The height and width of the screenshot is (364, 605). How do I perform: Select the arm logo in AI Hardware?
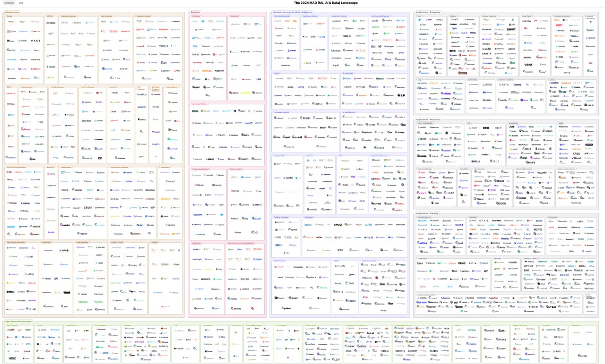368,225
